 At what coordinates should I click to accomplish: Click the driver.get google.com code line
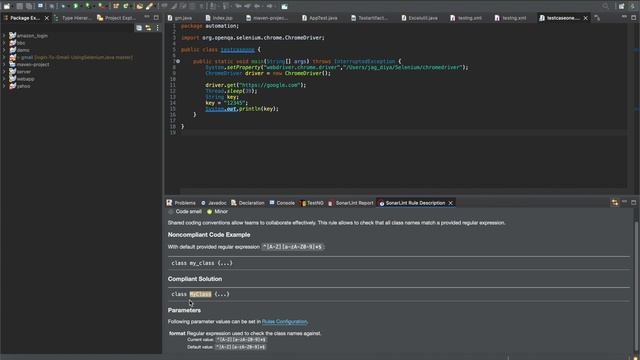point(256,85)
